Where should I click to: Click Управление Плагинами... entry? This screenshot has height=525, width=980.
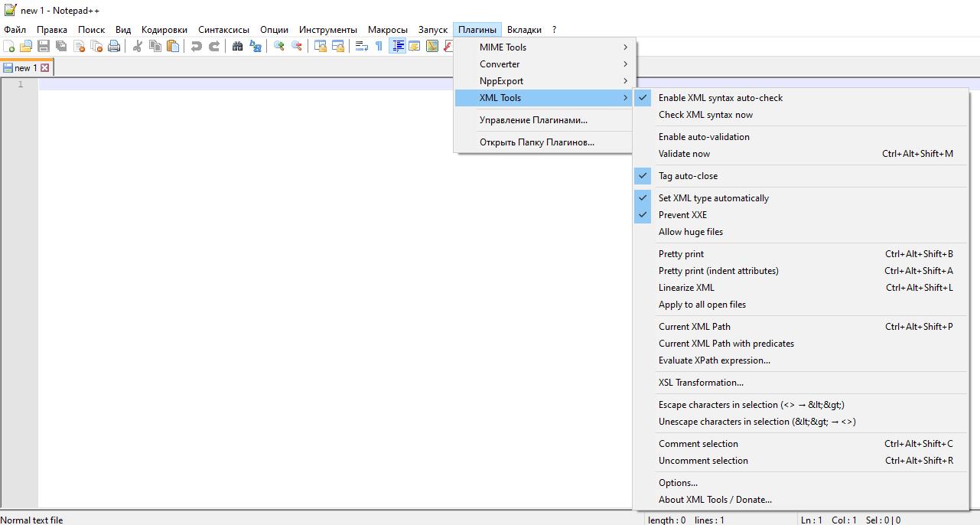tap(533, 120)
